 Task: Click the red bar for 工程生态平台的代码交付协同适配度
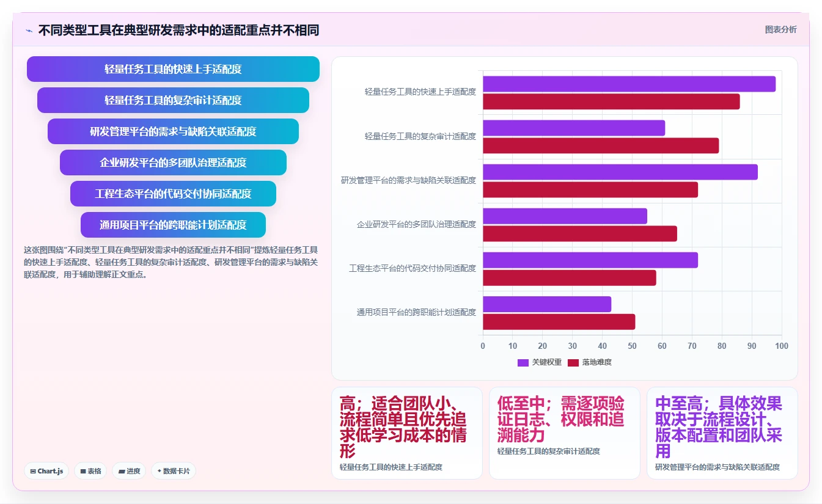click(570, 277)
